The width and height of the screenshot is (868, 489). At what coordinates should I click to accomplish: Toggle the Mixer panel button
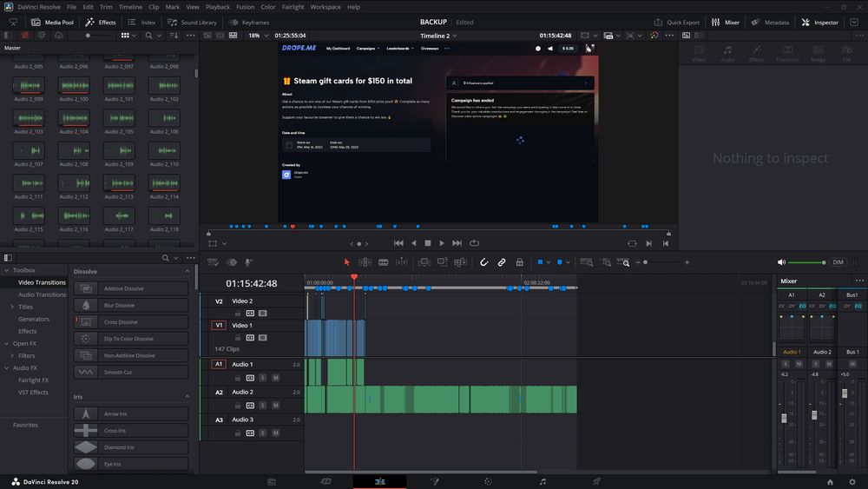coord(725,23)
